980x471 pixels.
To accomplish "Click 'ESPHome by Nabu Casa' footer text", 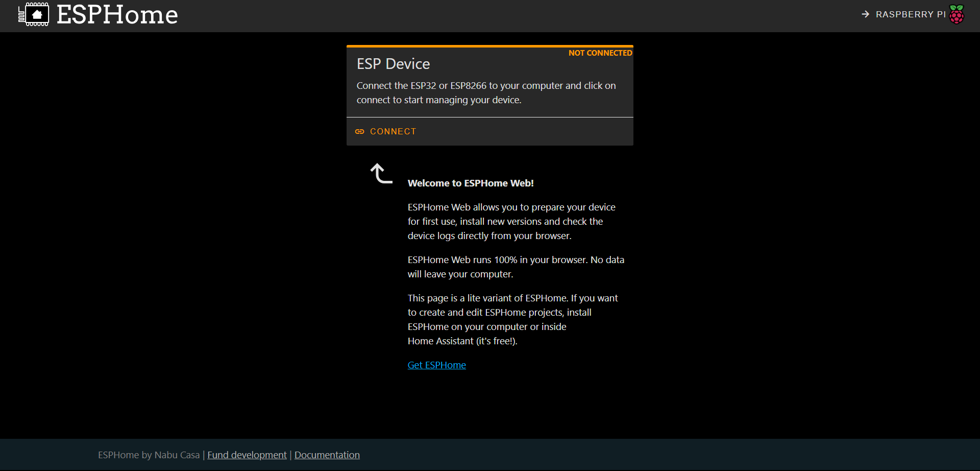I will pyautogui.click(x=149, y=455).
